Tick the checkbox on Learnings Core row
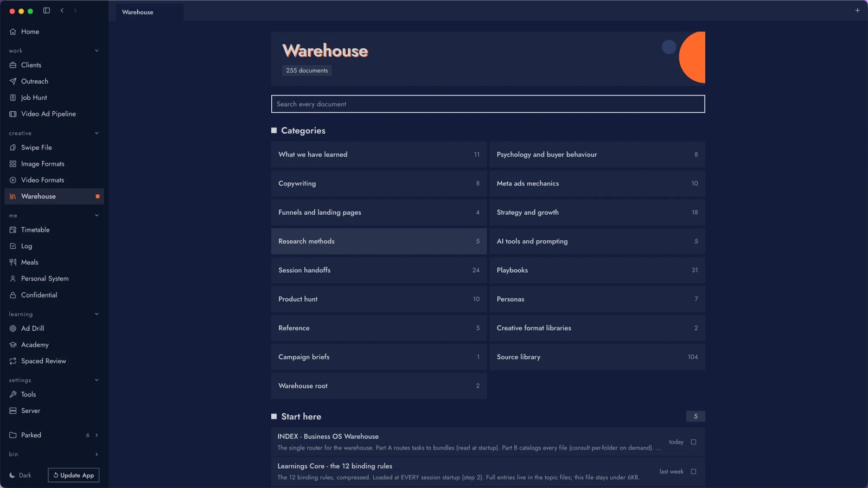 (693, 472)
